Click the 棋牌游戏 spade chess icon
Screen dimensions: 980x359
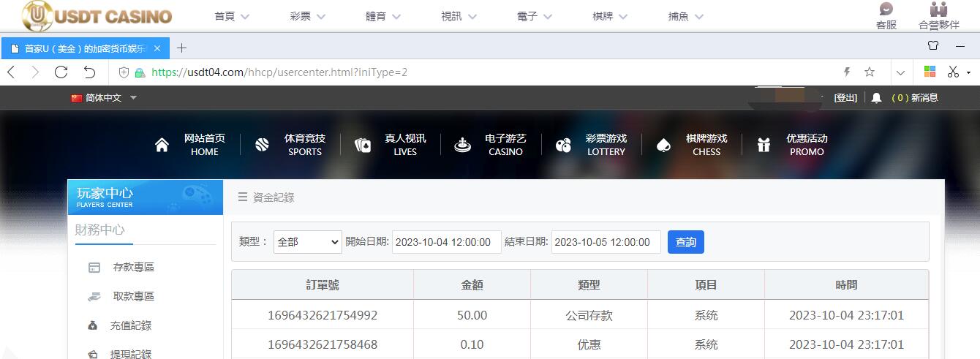pyautogui.click(x=663, y=145)
